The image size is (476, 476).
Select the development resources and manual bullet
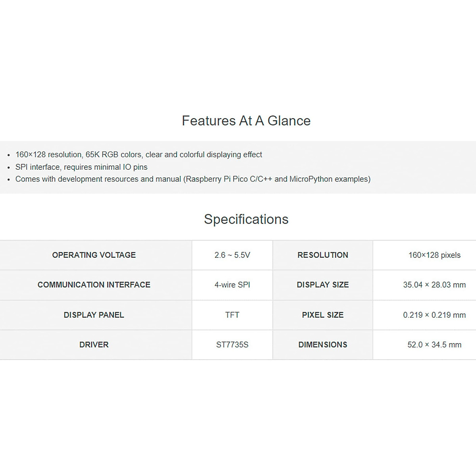tap(193, 179)
